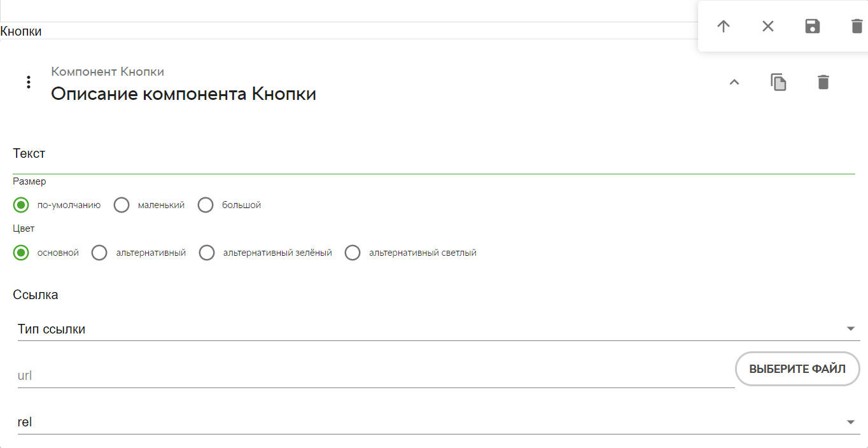Open the Тип ссылки dropdown

[x=439, y=329]
